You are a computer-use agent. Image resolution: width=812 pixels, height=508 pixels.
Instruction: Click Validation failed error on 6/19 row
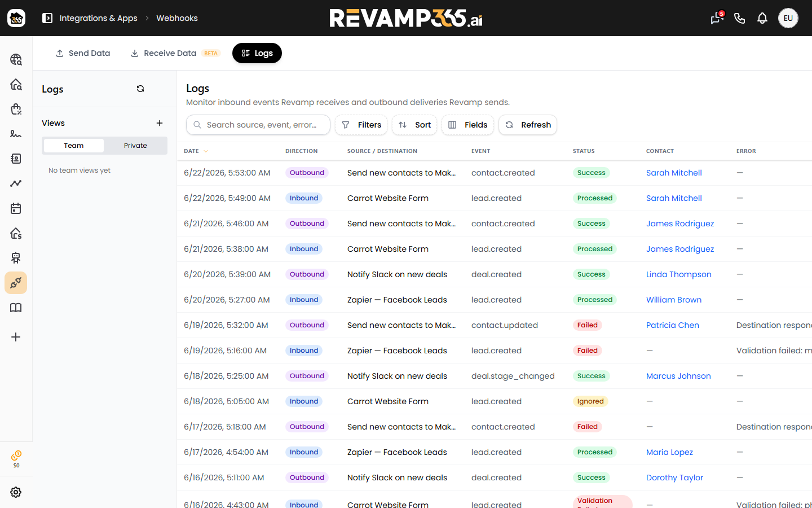click(774, 351)
